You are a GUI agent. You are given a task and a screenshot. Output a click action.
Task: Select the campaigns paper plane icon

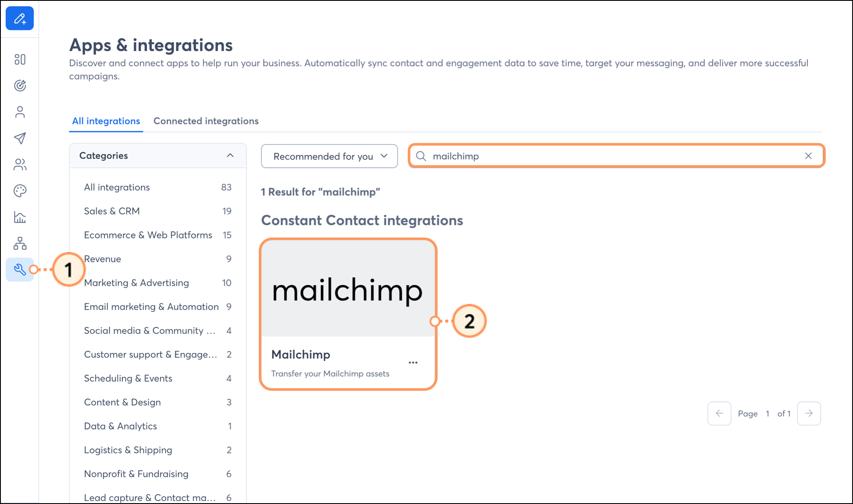[x=20, y=138]
